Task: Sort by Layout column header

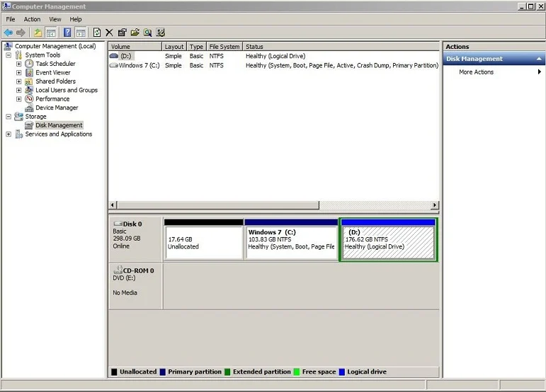Action: click(x=174, y=47)
